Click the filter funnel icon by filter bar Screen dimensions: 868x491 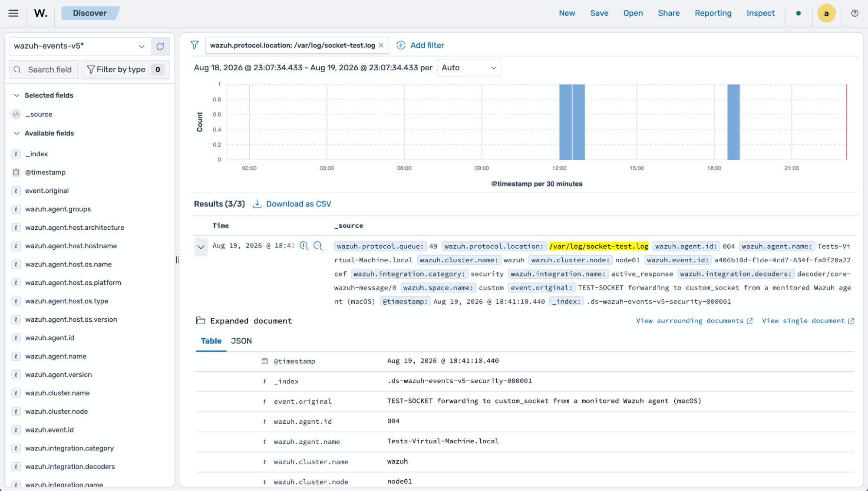195,45
